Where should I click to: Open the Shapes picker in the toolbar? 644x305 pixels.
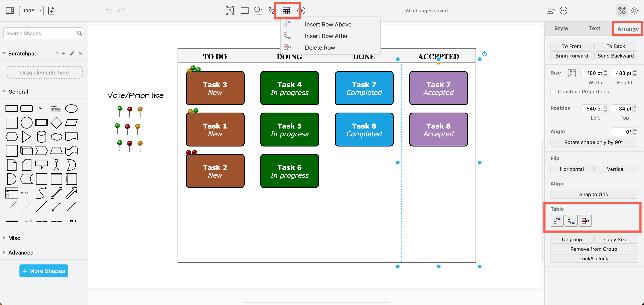tap(258, 11)
